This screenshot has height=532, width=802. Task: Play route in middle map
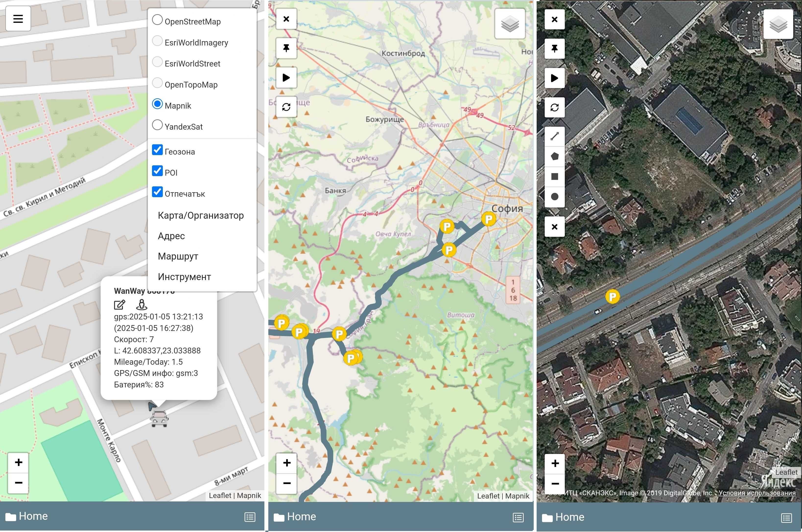(x=286, y=78)
